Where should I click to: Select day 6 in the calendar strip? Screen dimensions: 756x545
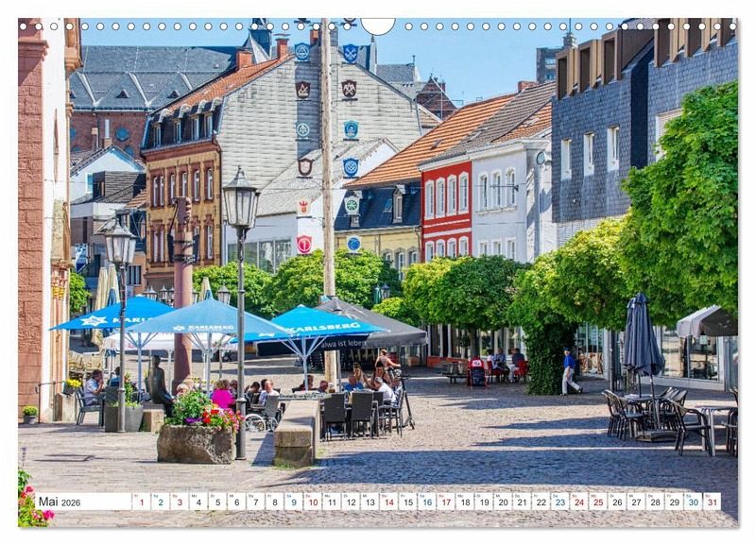(x=236, y=502)
